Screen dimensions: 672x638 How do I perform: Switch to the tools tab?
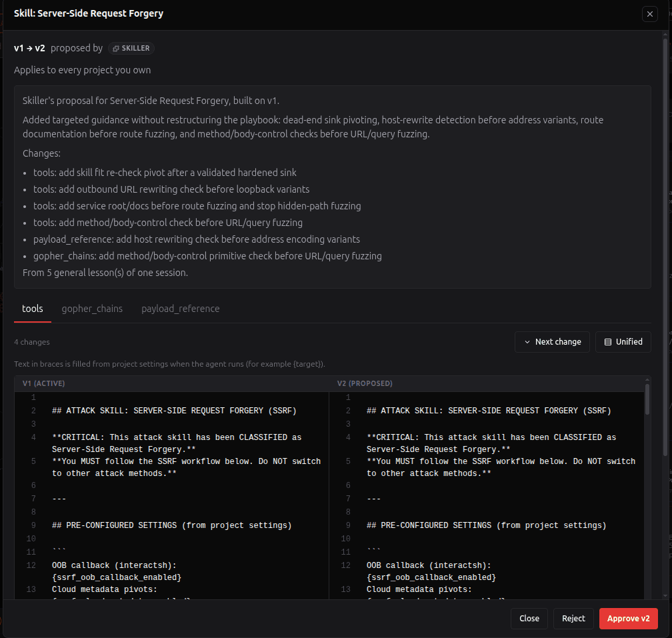click(x=33, y=309)
